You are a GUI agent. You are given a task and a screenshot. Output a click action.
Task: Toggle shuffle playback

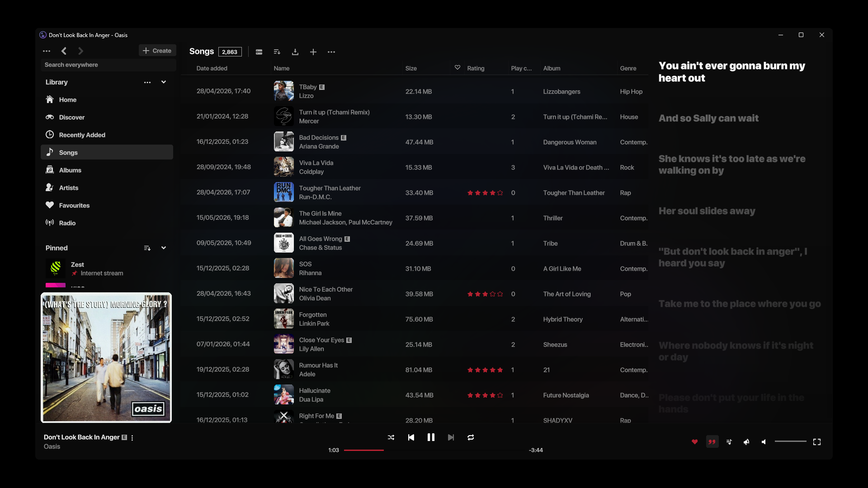pos(391,437)
